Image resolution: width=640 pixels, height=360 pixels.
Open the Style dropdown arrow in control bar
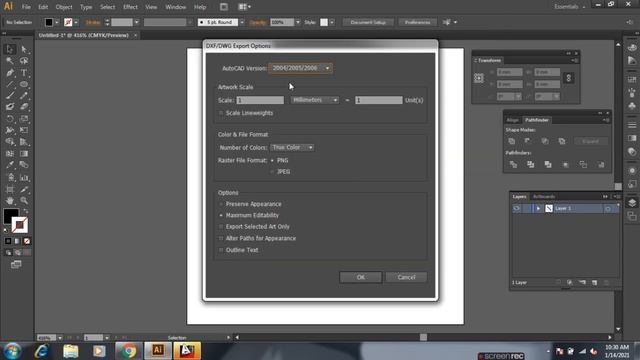pyautogui.click(x=332, y=22)
